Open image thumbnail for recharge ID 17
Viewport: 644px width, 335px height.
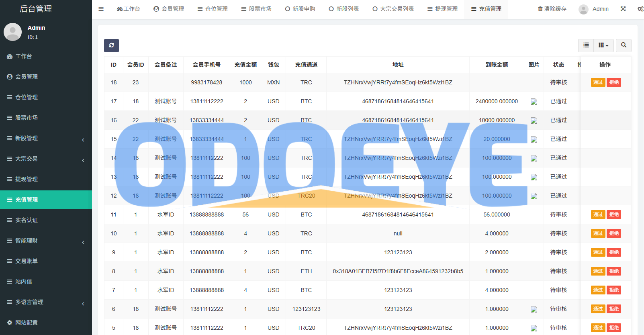tap(534, 102)
